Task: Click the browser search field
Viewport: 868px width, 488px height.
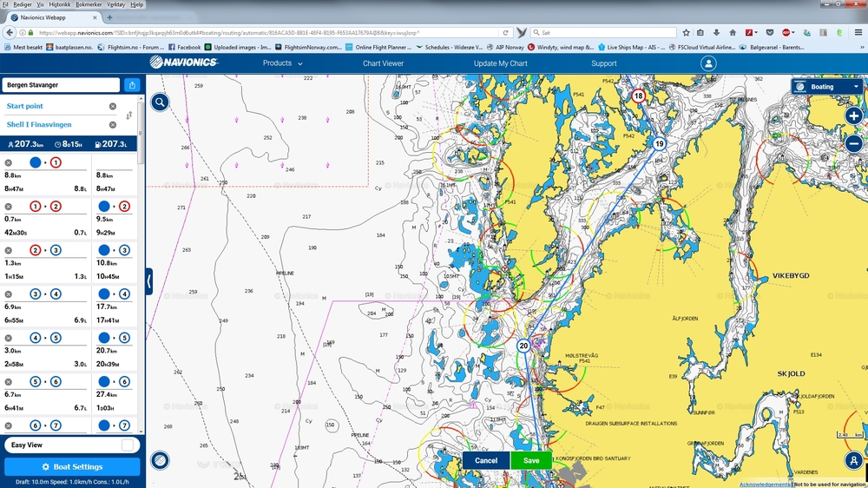Action: tap(603, 33)
